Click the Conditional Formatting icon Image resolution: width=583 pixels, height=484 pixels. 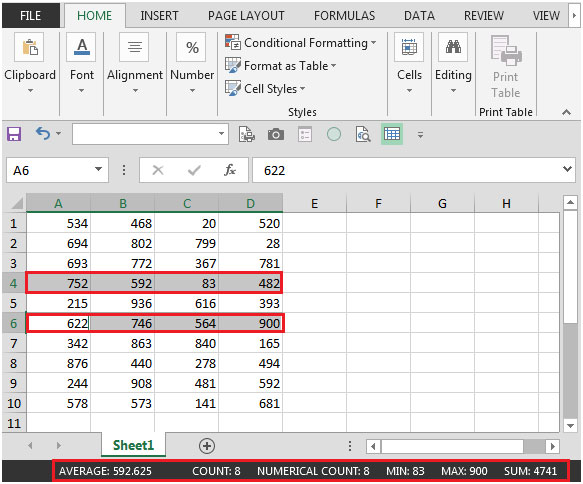coord(233,42)
